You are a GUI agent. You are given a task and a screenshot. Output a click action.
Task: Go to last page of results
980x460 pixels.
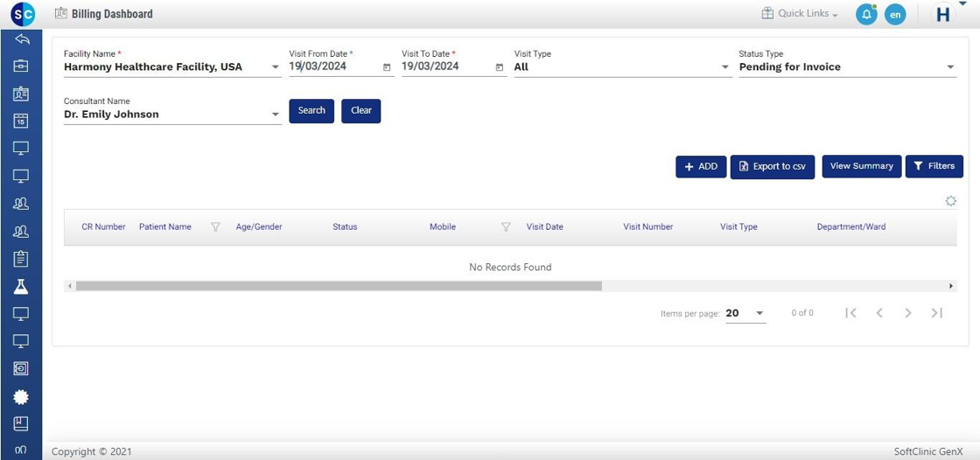tap(936, 313)
